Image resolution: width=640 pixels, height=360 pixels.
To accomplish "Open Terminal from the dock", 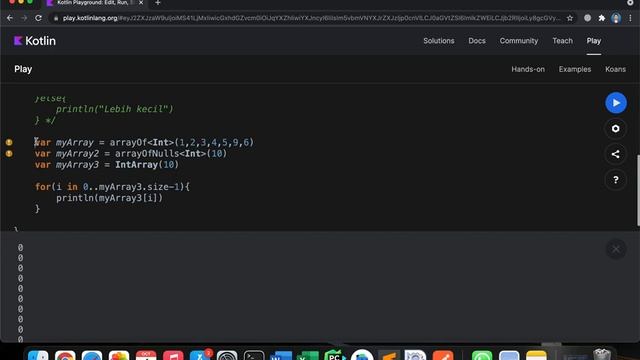I will [254, 355].
